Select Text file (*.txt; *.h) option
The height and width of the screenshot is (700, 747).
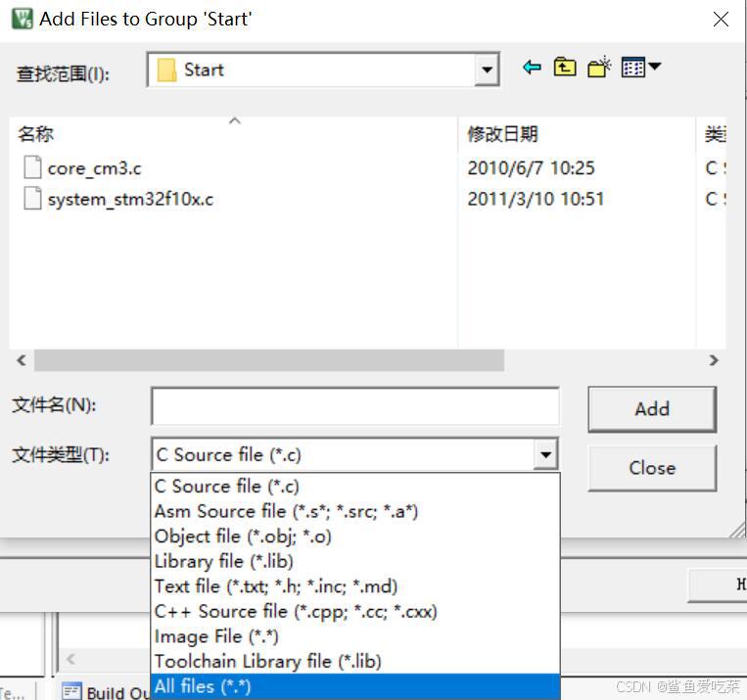click(355, 586)
